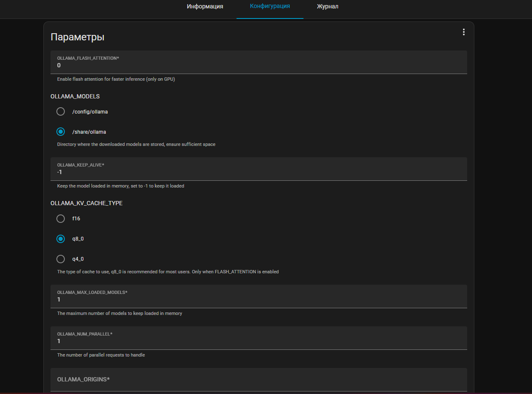The width and height of the screenshot is (532, 394).
Task: Click the OLLAMA_KV_CACHE_TYPE section label
Action: point(86,203)
